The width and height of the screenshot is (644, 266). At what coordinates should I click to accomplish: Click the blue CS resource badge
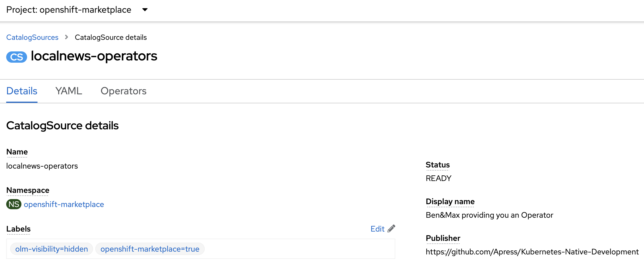pyautogui.click(x=17, y=57)
